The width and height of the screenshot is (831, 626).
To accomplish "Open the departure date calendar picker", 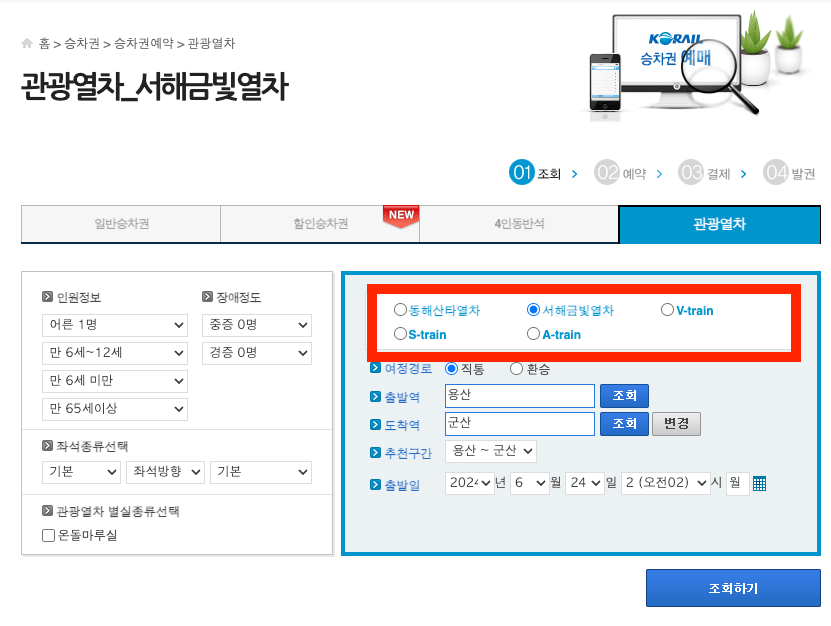I will tap(760, 483).
